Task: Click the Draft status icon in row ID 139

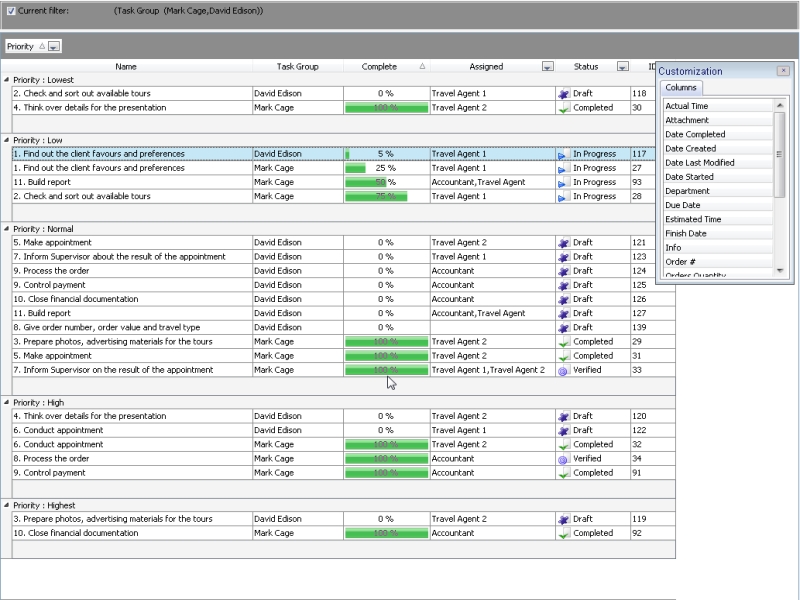Action: (x=563, y=328)
